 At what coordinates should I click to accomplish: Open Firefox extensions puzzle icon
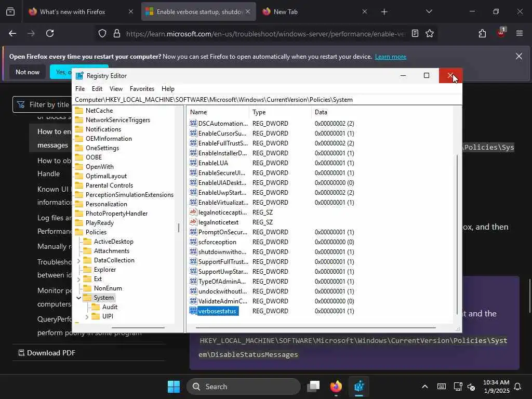click(482, 33)
